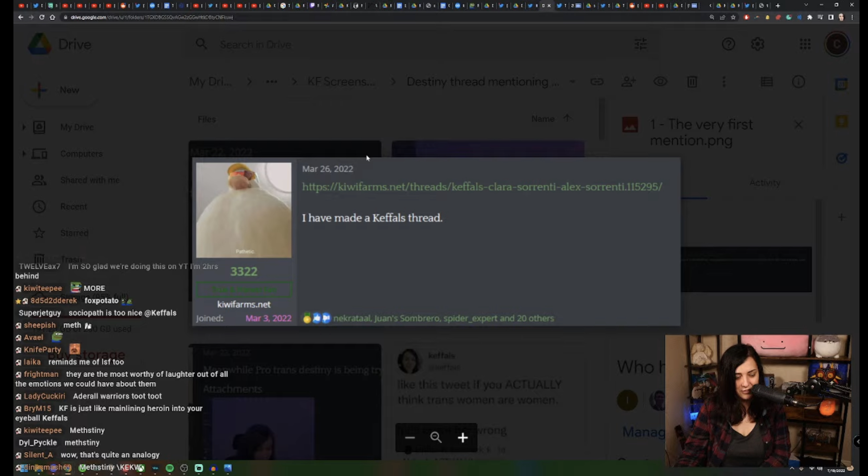Image resolution: width=868 pixels, height=476 pixels.
Task: Open Google Tasks side panel icon
Action: (x=841, y=158)
